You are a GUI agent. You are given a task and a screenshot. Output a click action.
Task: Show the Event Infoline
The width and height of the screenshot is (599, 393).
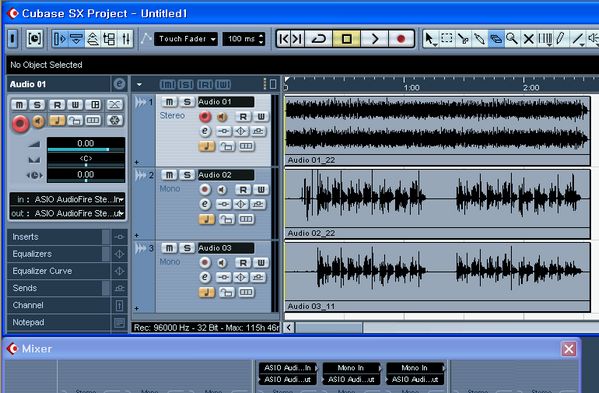[76, 39]
